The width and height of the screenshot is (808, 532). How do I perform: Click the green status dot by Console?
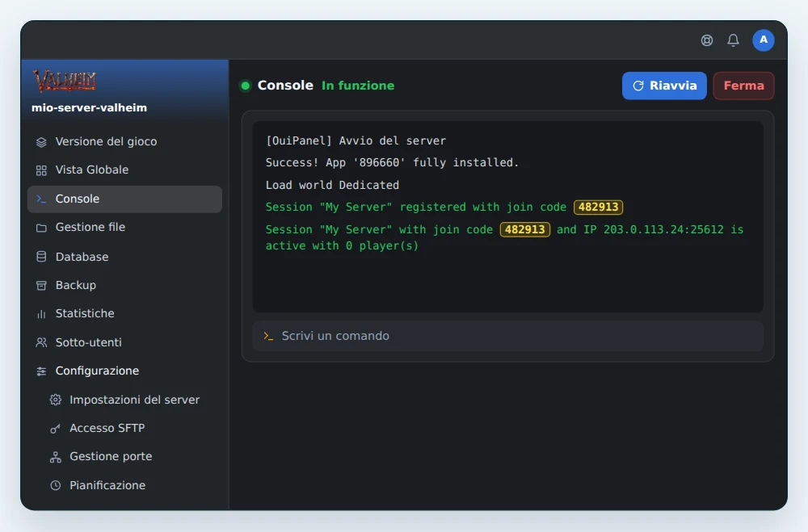pos(246,86)
